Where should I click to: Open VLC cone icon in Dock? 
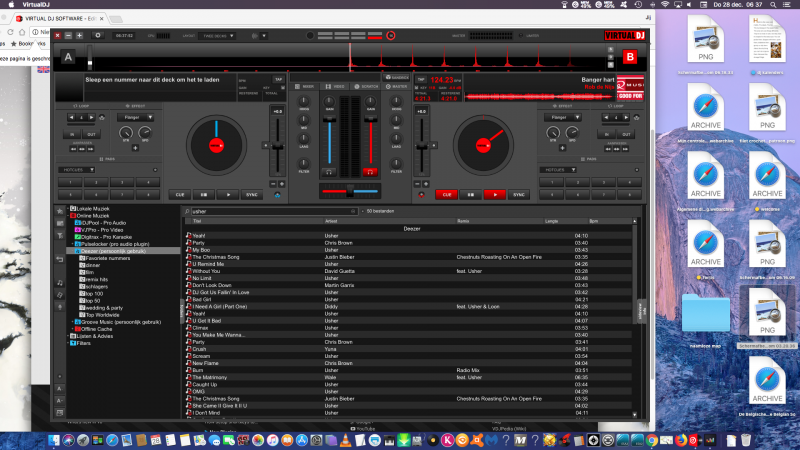tap(345, 440)
